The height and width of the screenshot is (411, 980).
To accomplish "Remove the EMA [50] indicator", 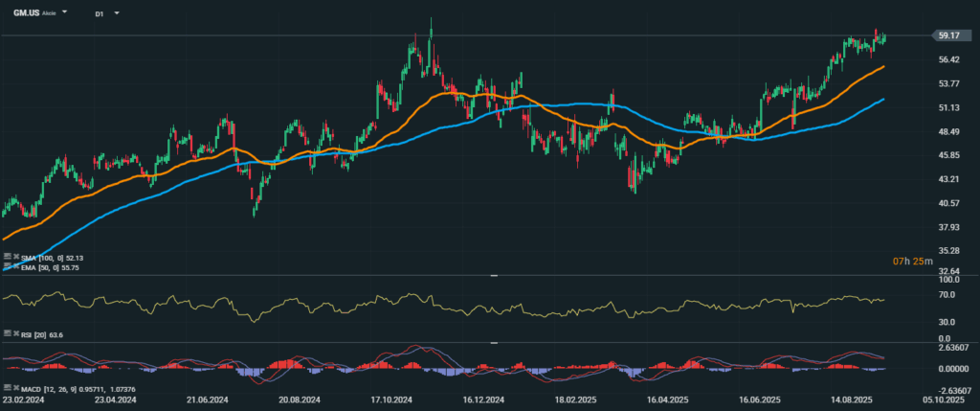I will 16,266.
